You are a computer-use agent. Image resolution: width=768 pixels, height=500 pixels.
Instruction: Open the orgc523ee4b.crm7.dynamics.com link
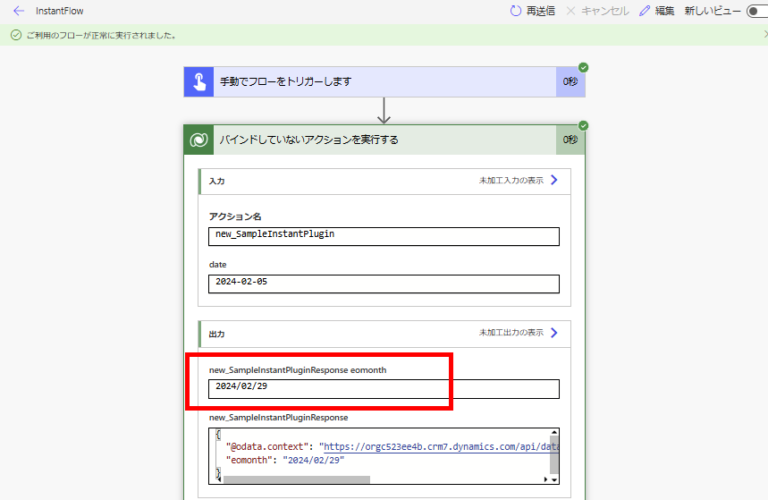[x=441, y=447]
